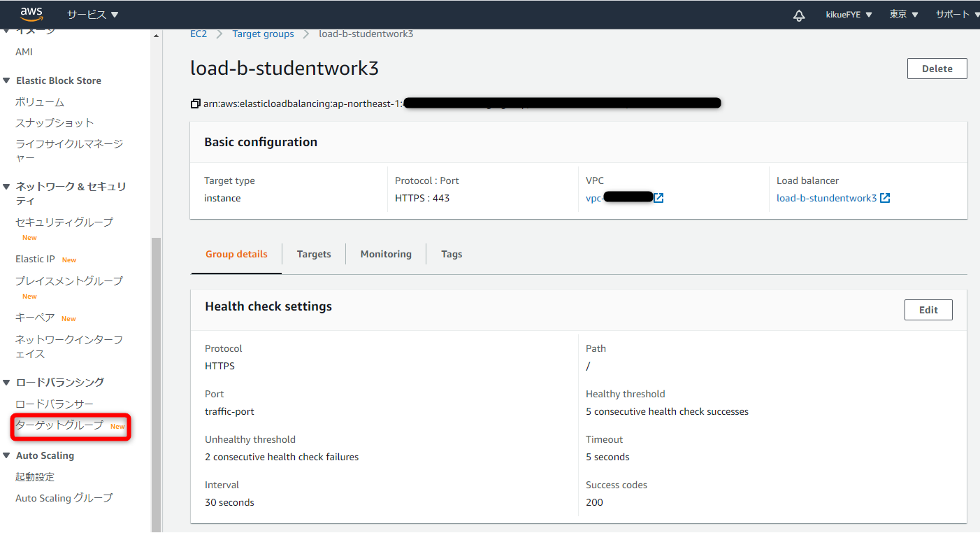Open the notifications bell icon
The image size is (980, 533).
[x=799, y=15]
